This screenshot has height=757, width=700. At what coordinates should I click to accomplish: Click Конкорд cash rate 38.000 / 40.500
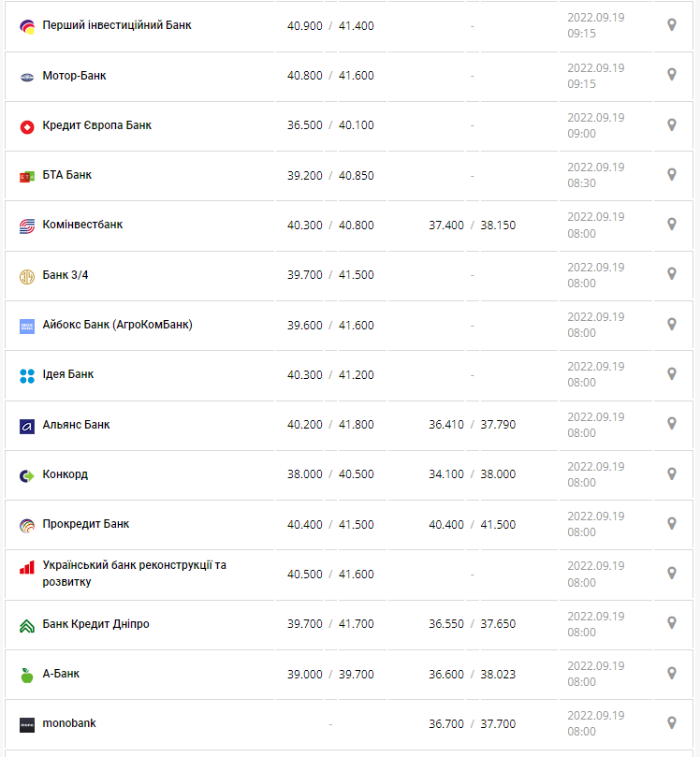pos(330,474)
